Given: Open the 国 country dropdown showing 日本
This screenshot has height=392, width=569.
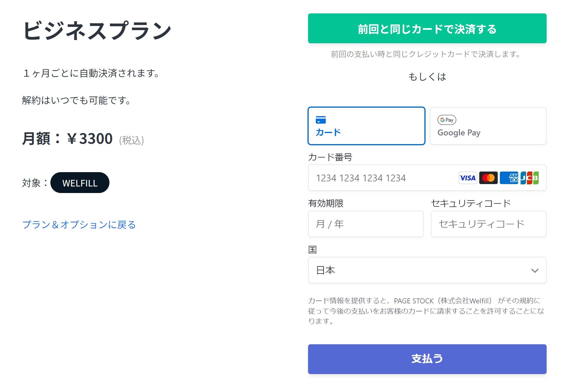Looking at the screenshot, I should pyautogui.click(x=427, y=270).
